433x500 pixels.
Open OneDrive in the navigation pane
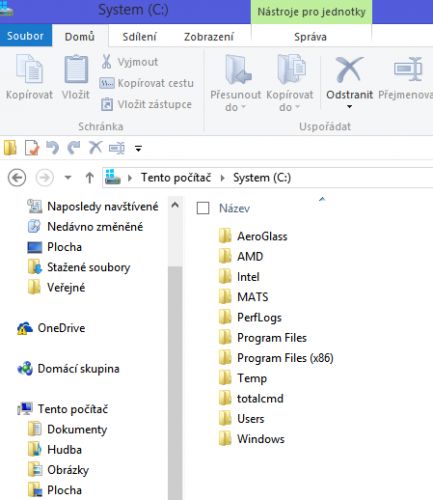(51, 328)
